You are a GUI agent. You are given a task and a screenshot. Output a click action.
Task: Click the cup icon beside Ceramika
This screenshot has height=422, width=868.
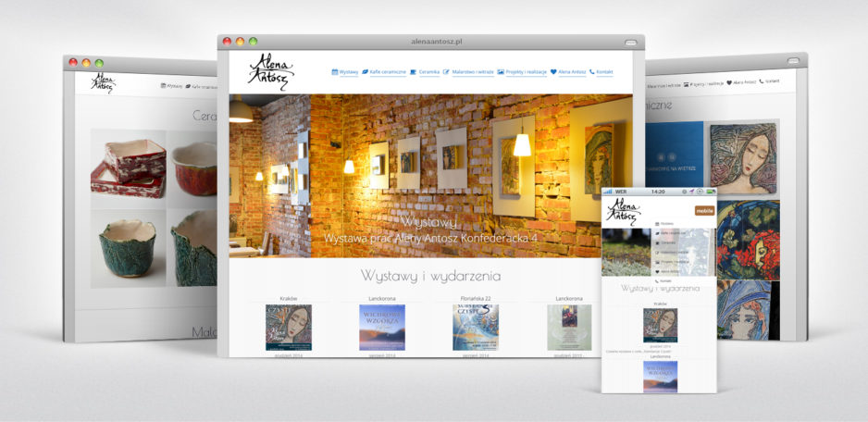click(x=414, y=71)
